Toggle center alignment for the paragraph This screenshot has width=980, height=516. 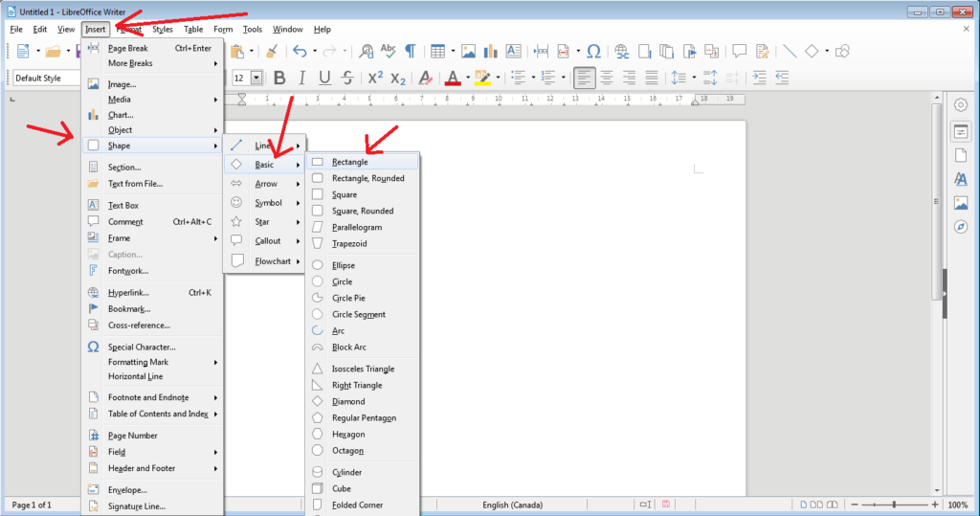pyautogui.click(x=607, y=78)
